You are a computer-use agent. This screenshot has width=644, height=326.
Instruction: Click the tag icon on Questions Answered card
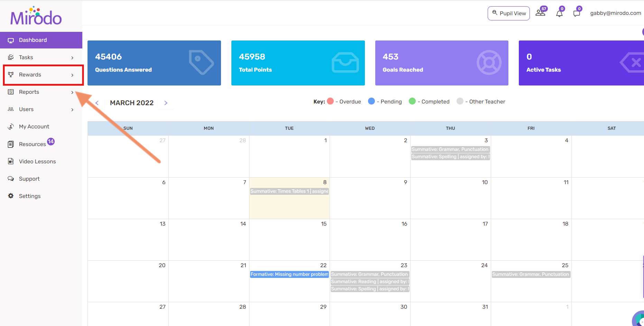click(x=201, y=63)
